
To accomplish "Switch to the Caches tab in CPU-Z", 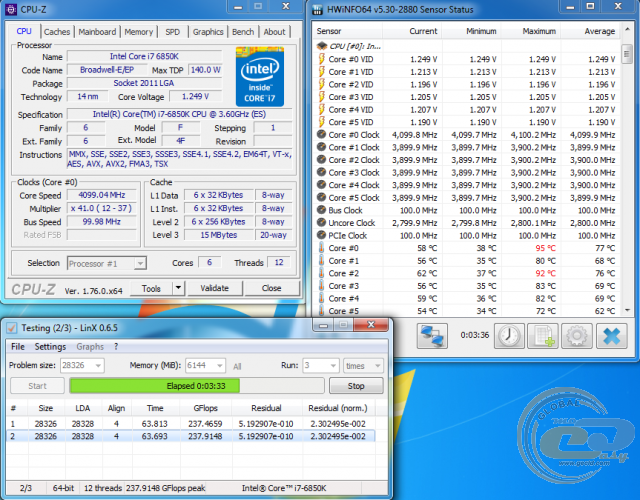I will 57,32.
